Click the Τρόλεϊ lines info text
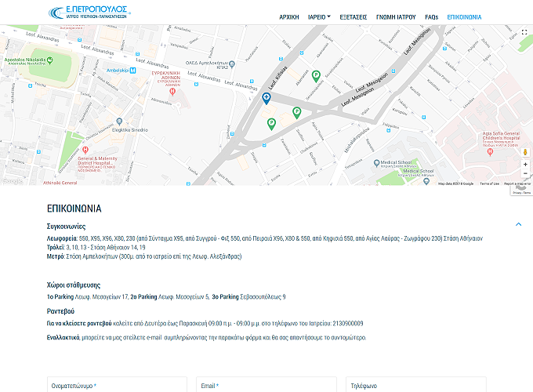The height and width of the screenshot is (392, 533). 96,247
